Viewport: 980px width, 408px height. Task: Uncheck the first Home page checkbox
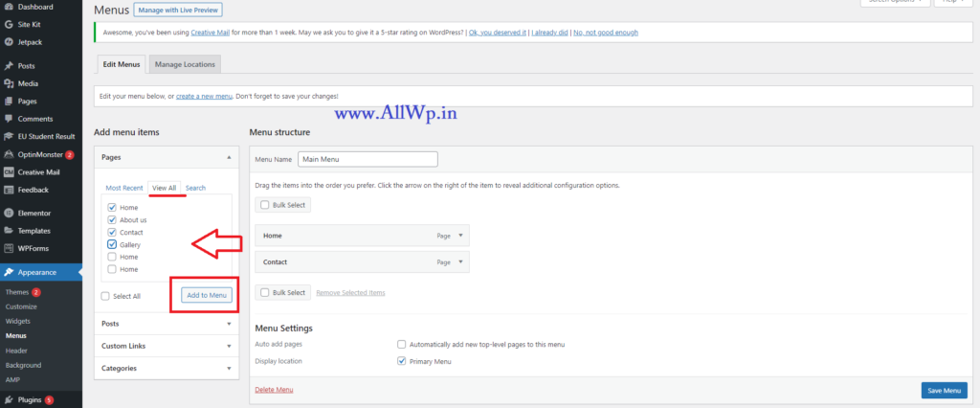(112, 207)
